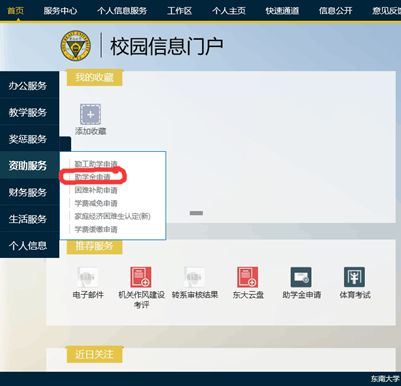Click the 添加收藏 plus icon
The width and height of the screenshot is (401, 386).
[90, 114]
